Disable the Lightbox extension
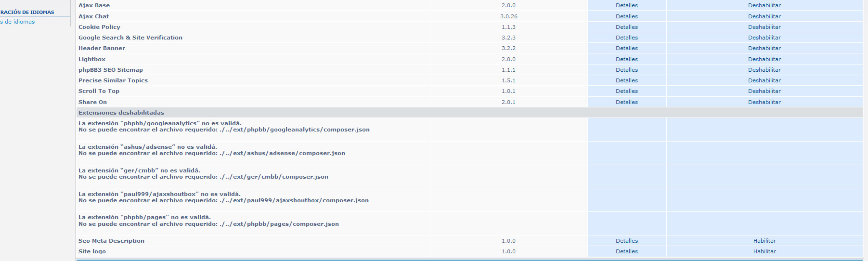This screenshot has width=868, height=261. pyautogui.click(x=764, y=59)
